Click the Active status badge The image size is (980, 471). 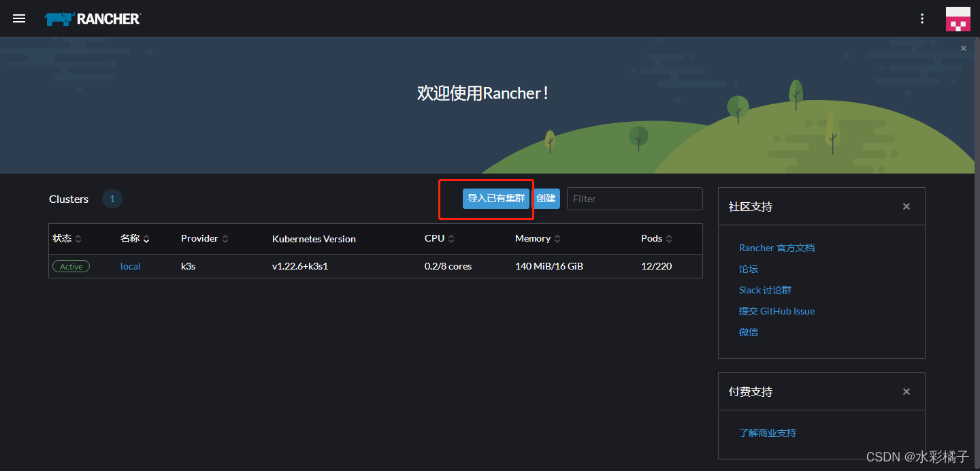pos(71,266)
